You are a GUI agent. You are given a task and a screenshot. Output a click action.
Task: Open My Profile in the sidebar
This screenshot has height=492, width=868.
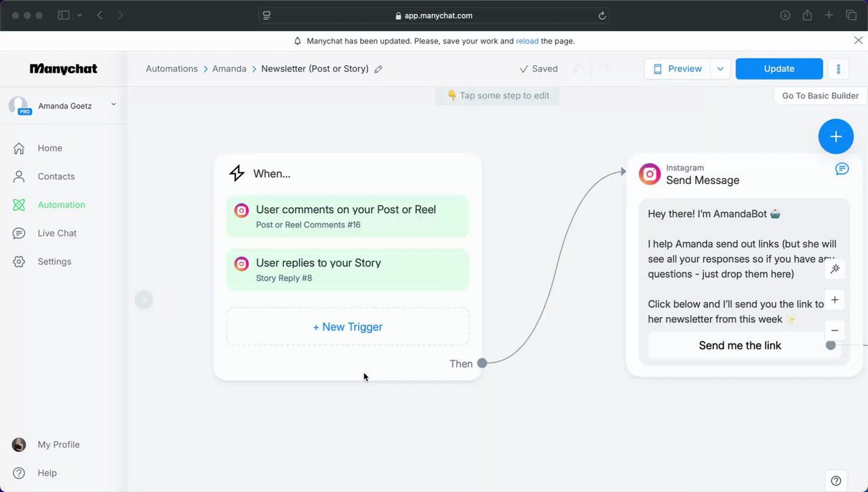[x=58, y=445]
